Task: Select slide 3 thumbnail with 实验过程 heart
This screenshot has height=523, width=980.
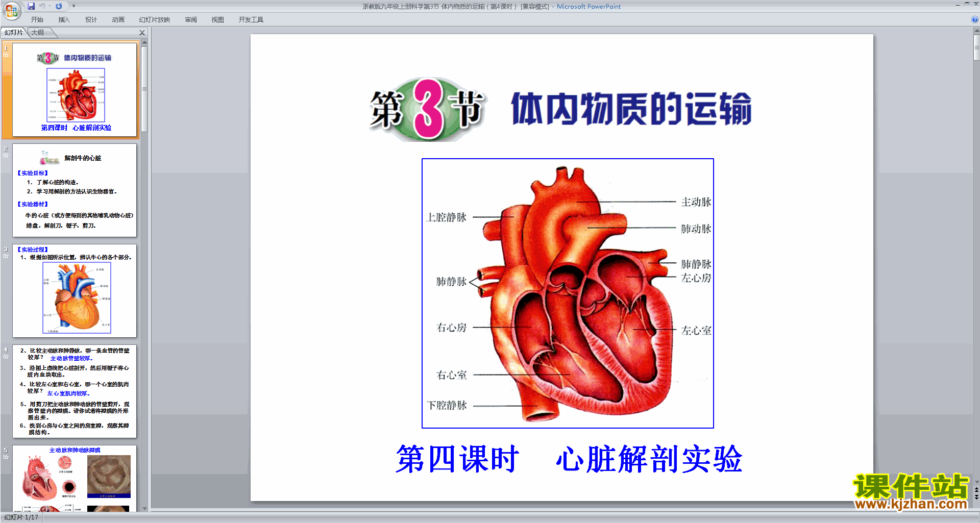Action: click(x=75, y=291)
